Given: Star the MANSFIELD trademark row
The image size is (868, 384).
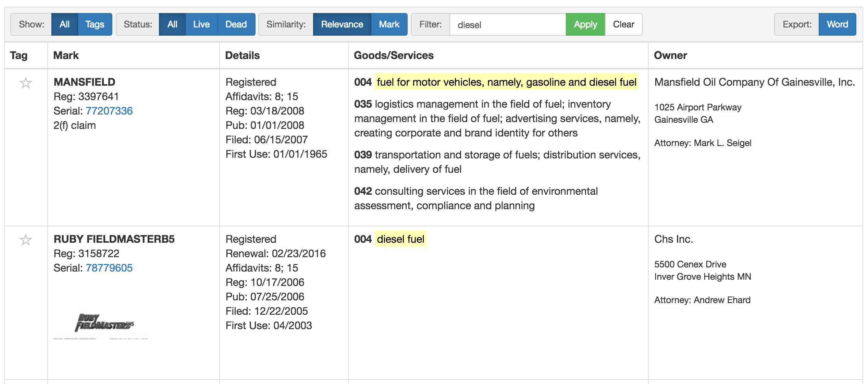Looking at the screenshot, I should [26, 83].
